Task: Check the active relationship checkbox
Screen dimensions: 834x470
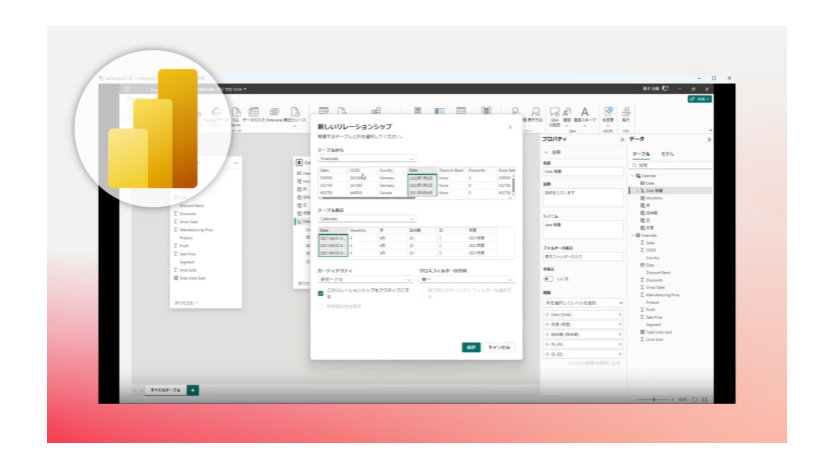Action: click(321, 293)
